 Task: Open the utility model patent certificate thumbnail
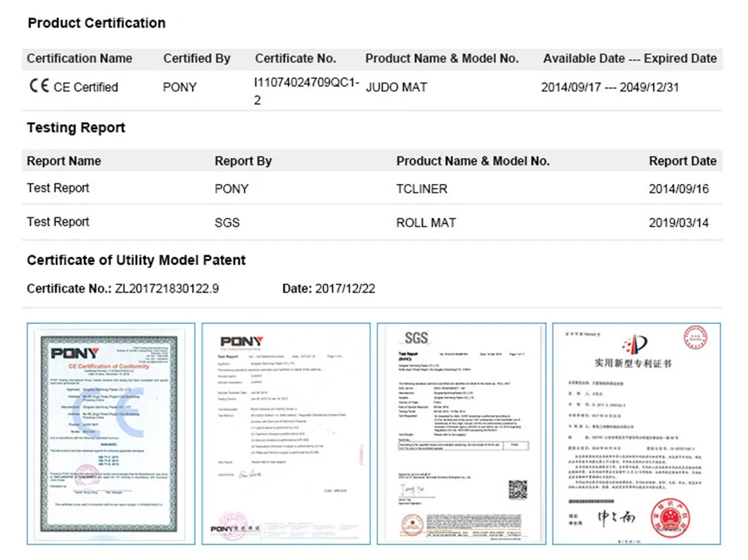[636, 434]
